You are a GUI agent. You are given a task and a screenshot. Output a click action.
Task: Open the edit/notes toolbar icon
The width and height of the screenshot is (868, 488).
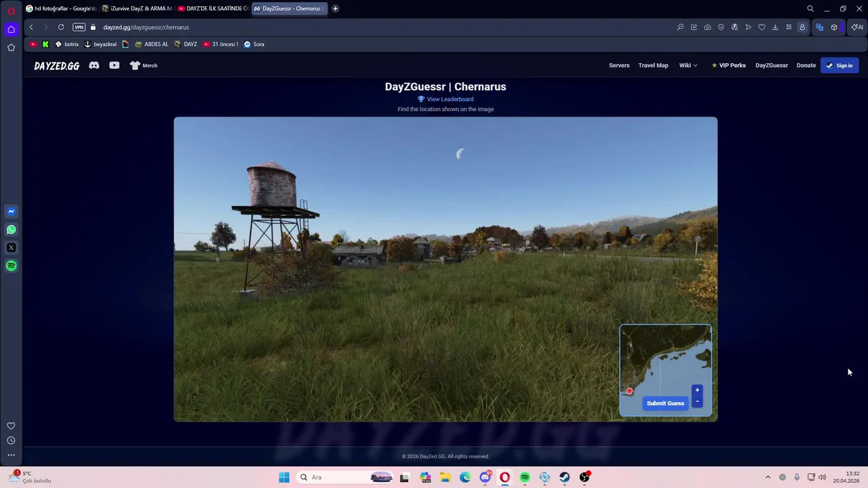coord(694,27)
